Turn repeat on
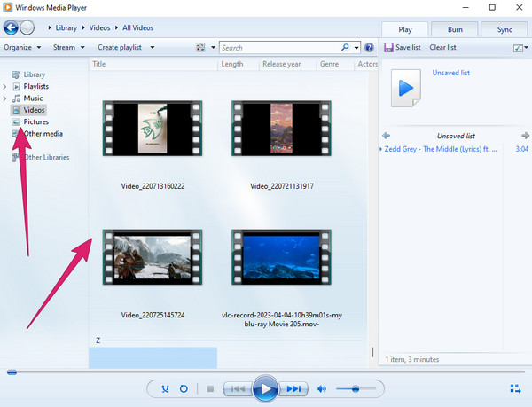 click(184, 388)
